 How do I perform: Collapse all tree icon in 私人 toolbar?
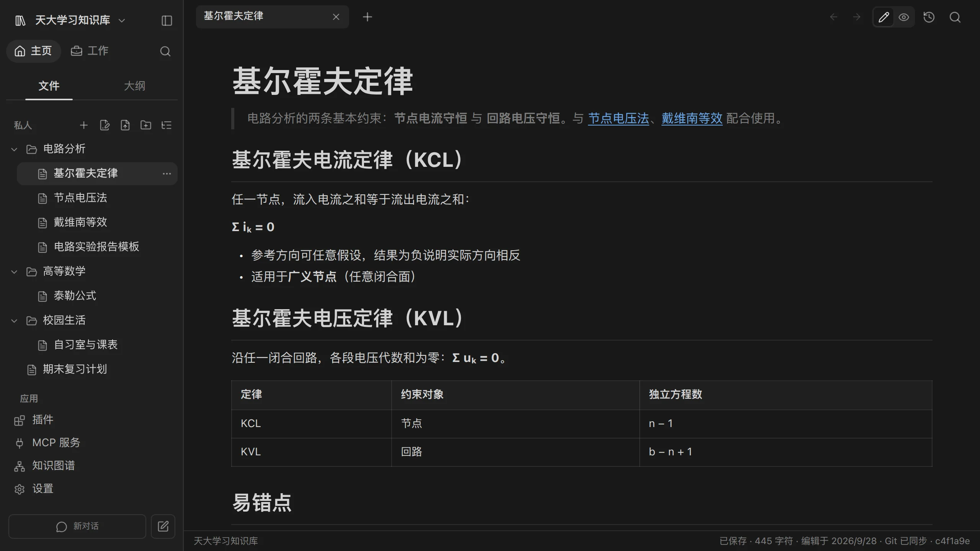pyautogui.click(x=167, y=125)
